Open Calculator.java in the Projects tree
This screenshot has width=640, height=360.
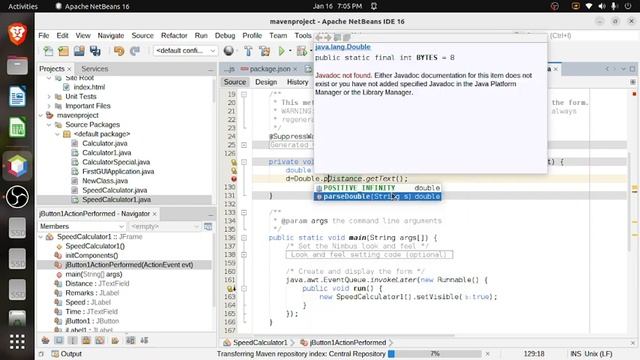point(104,143)
